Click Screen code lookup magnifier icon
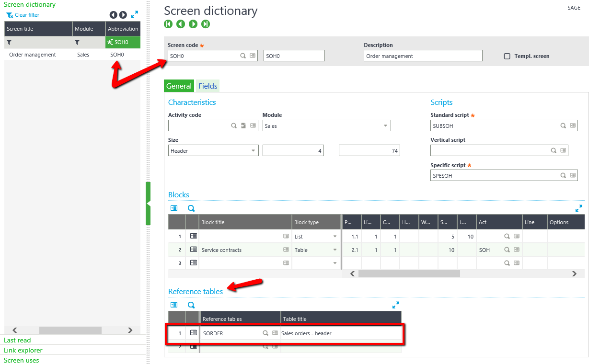 point(243,56)
